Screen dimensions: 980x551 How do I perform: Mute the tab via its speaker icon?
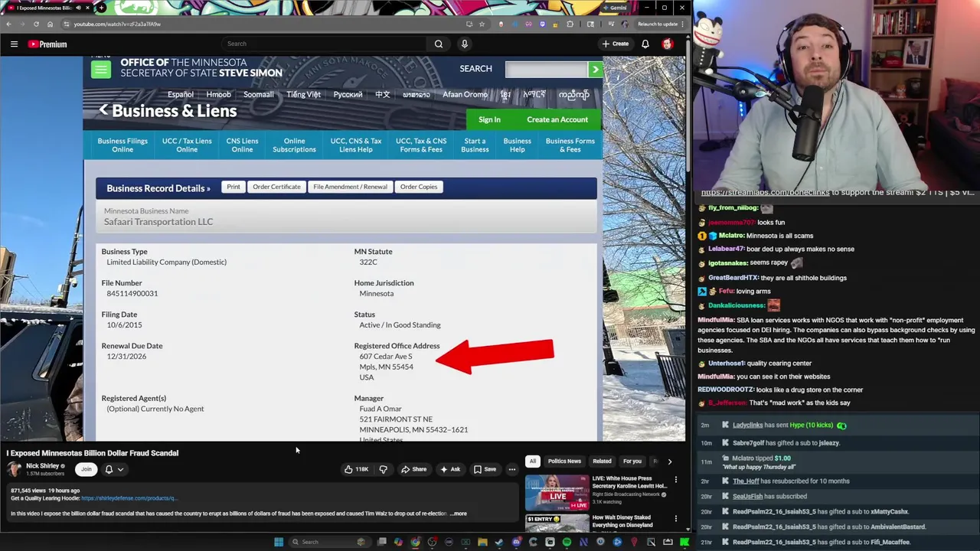[78, 8]
